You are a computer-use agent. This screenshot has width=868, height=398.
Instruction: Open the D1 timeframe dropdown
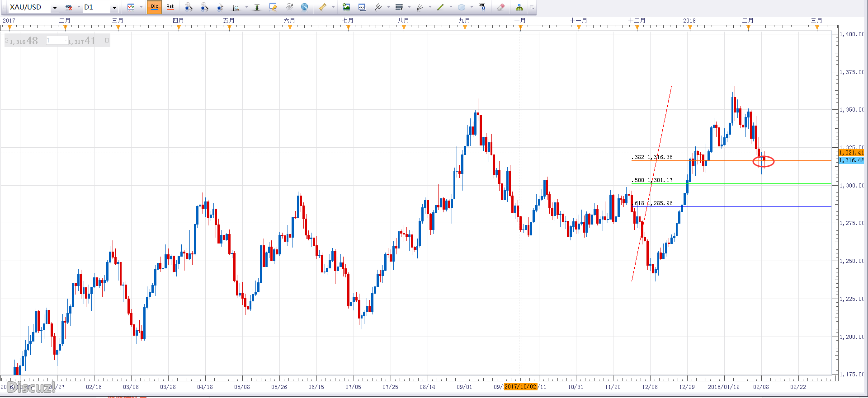(x=114, y=8)
